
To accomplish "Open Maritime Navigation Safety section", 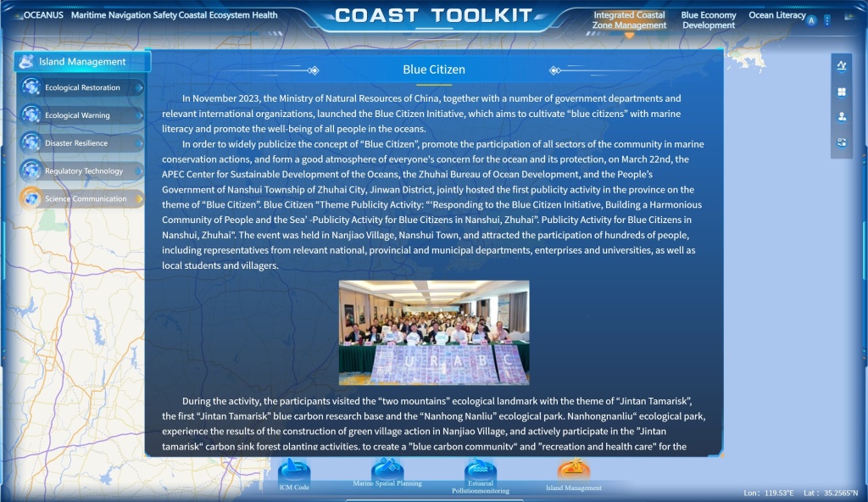I will coord(124,15).
